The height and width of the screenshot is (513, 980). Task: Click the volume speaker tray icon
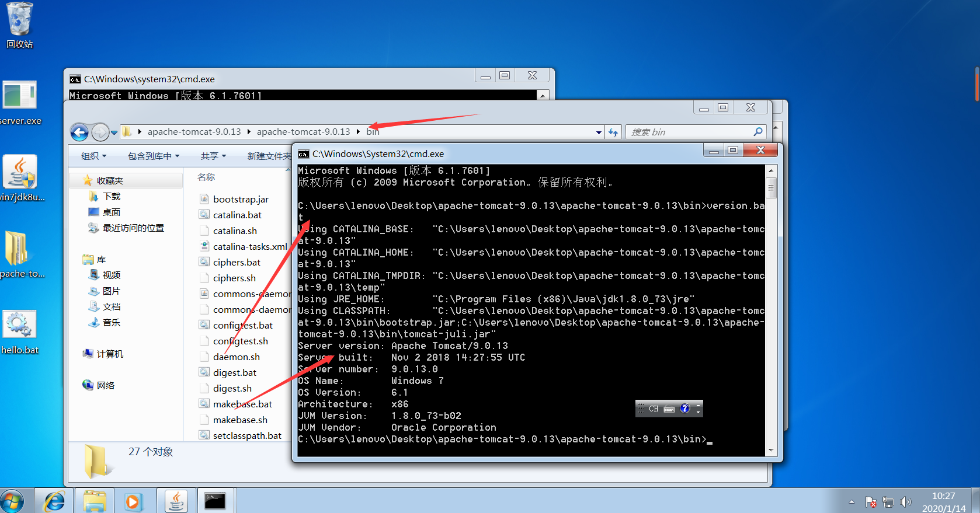tap(905, 501)
